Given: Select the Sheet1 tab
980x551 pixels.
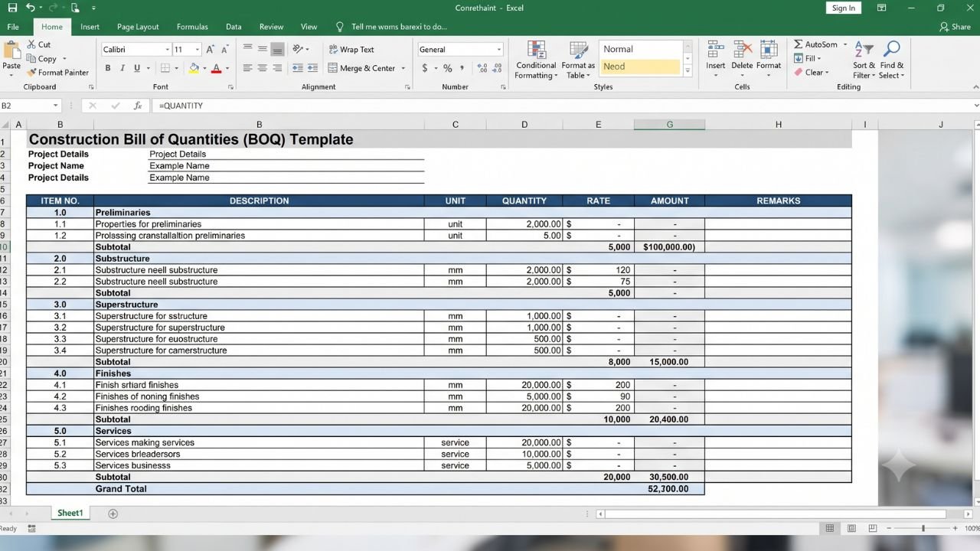Looking at the screenshot, I should 70,513.
